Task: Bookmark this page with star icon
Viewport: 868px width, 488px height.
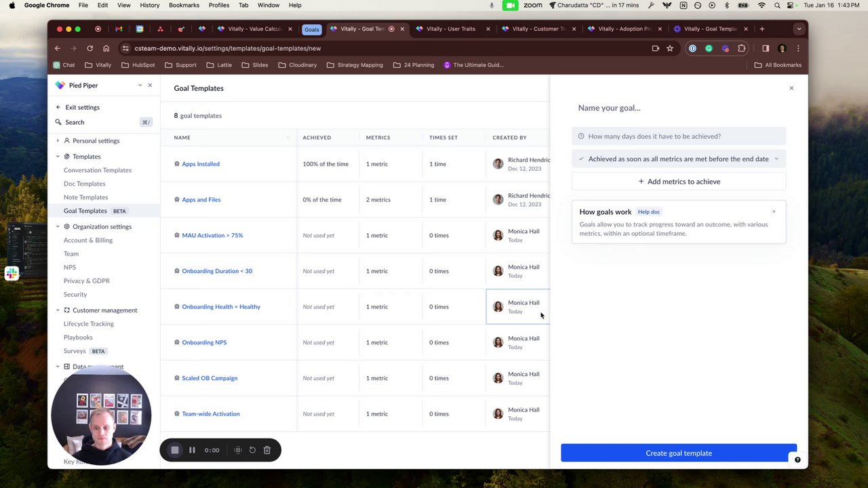Action: point(670,48)
